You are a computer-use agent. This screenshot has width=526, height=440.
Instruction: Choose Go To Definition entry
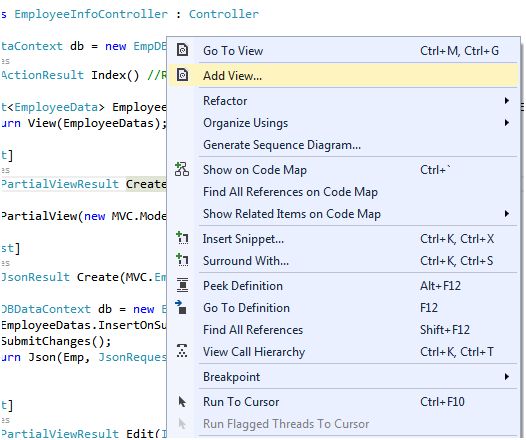click(343, 308)
